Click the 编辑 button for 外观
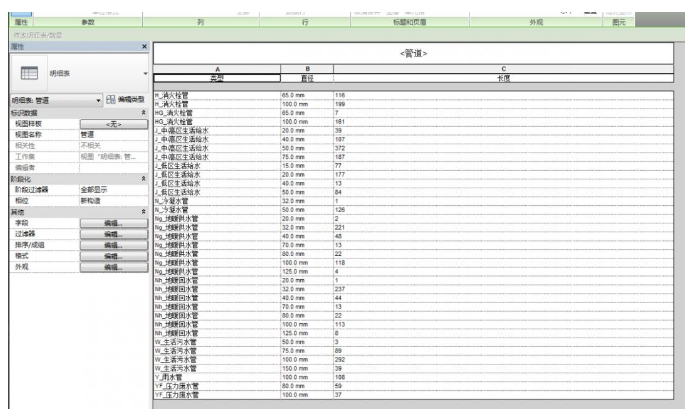This screenshot has height=413, width=690. [114, 267]
